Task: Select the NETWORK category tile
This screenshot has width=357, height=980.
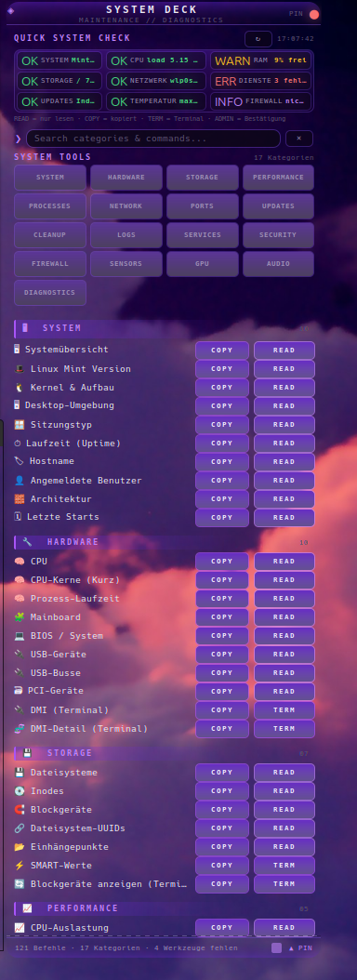Action: (x=126, y=206)
